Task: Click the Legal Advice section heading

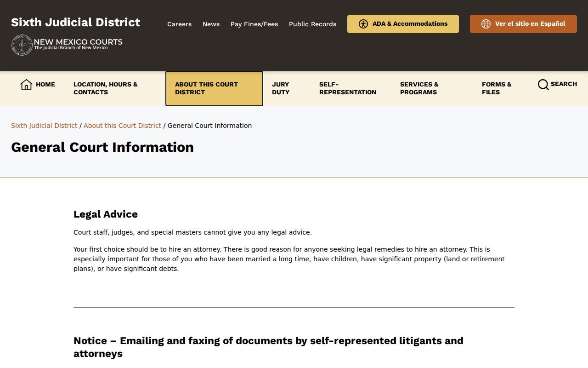Action: 106,214
